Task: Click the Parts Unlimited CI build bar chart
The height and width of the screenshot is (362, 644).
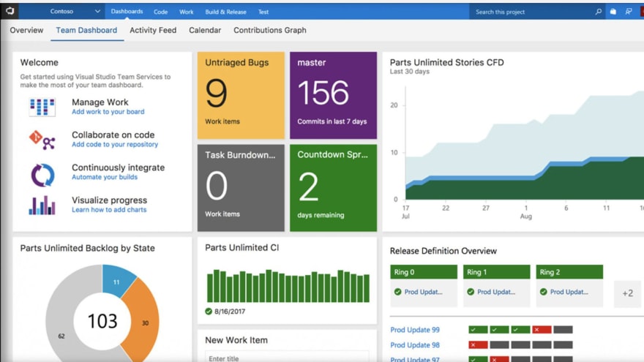Action: (288, 286)
